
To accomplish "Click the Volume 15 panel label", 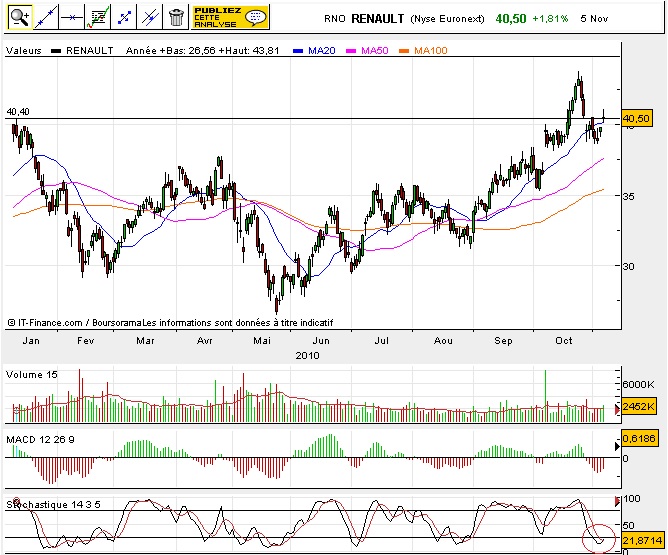I will click(x=32, y=375).
